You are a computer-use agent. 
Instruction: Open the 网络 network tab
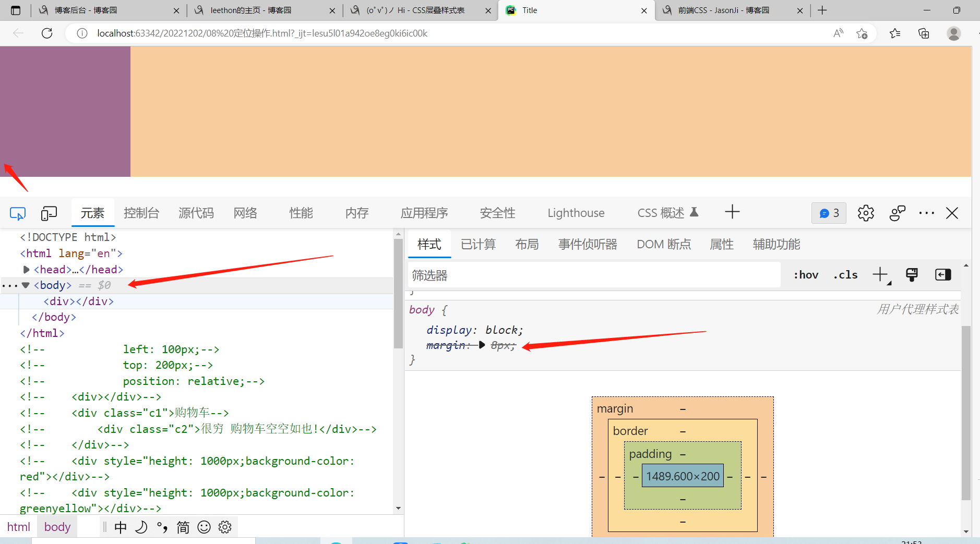coord(245,213)
